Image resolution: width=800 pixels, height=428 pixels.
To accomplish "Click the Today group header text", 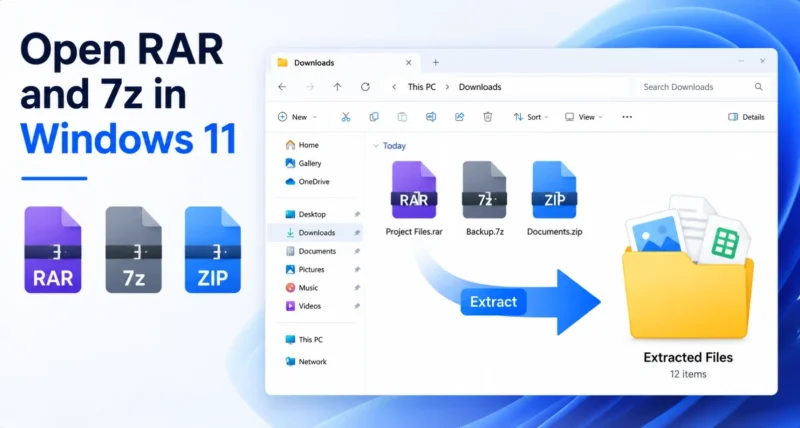I will coord(394,146).
